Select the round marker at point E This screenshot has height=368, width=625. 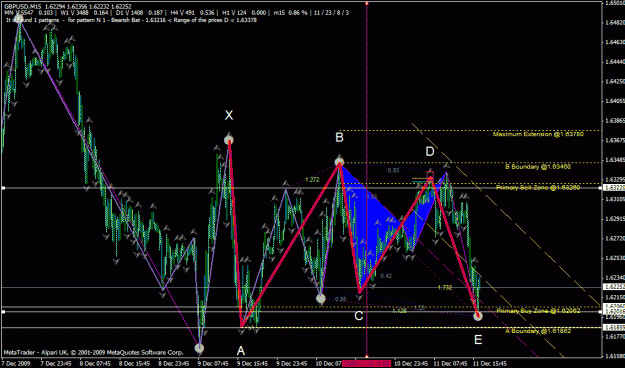point(478,316)
